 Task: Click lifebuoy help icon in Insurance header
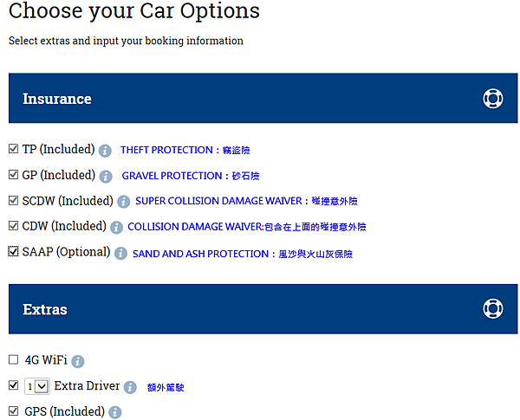coord(493,99)
